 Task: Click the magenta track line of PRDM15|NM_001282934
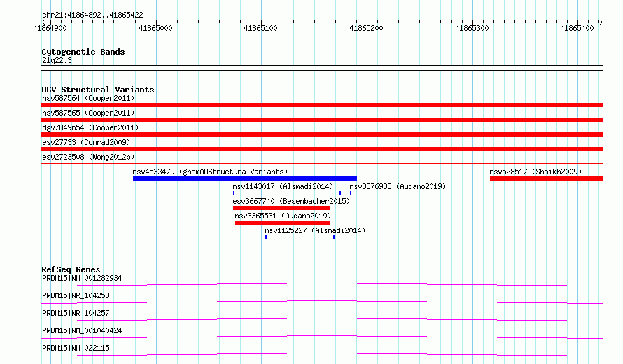pos(322,284)
